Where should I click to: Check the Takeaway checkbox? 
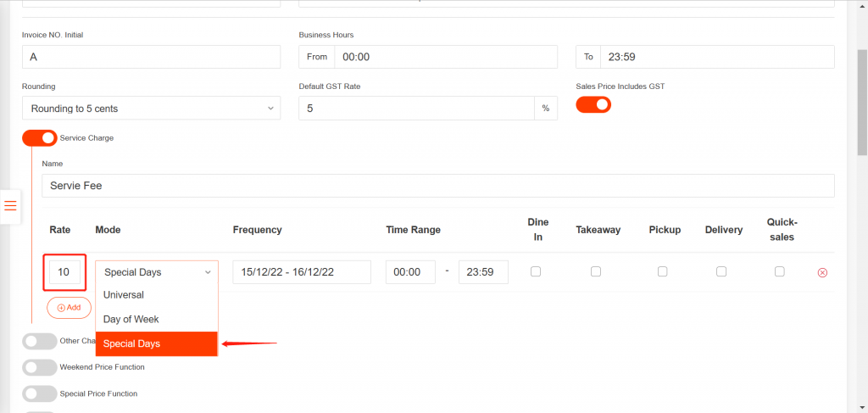coord(596,271)
